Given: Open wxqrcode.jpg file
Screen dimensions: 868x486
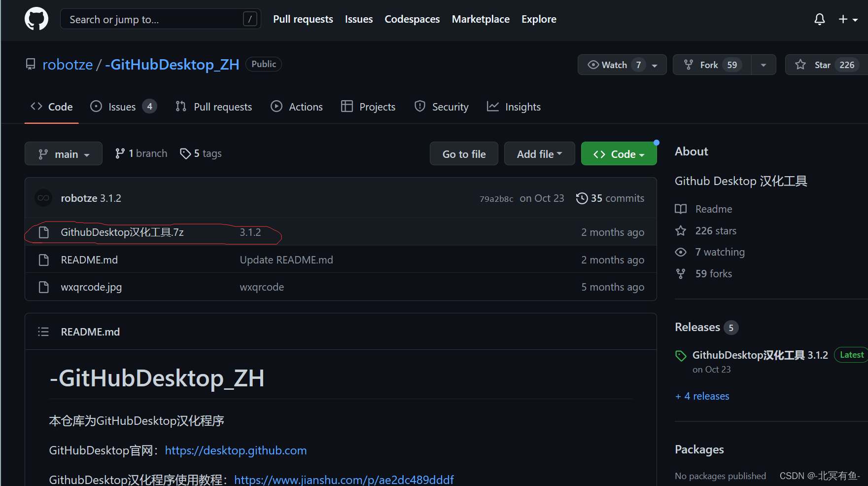Looking at the screenshot, I should [x=91, y=287].
